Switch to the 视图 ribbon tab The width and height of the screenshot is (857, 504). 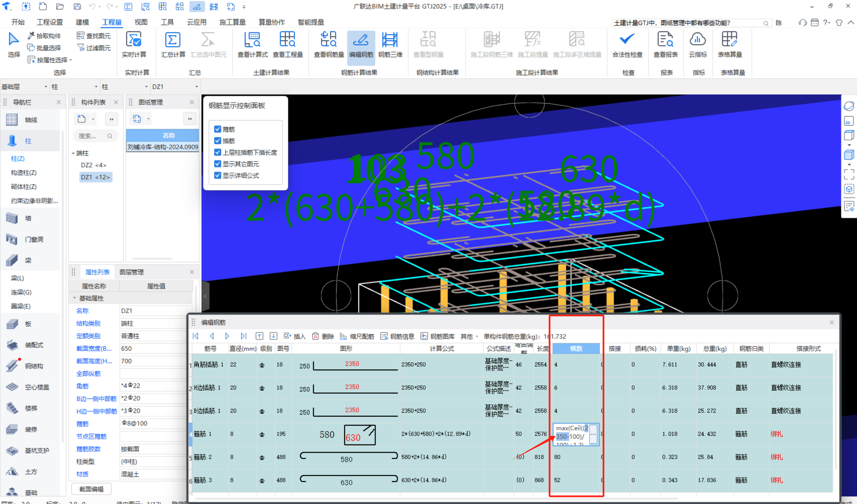coord(141,22)
